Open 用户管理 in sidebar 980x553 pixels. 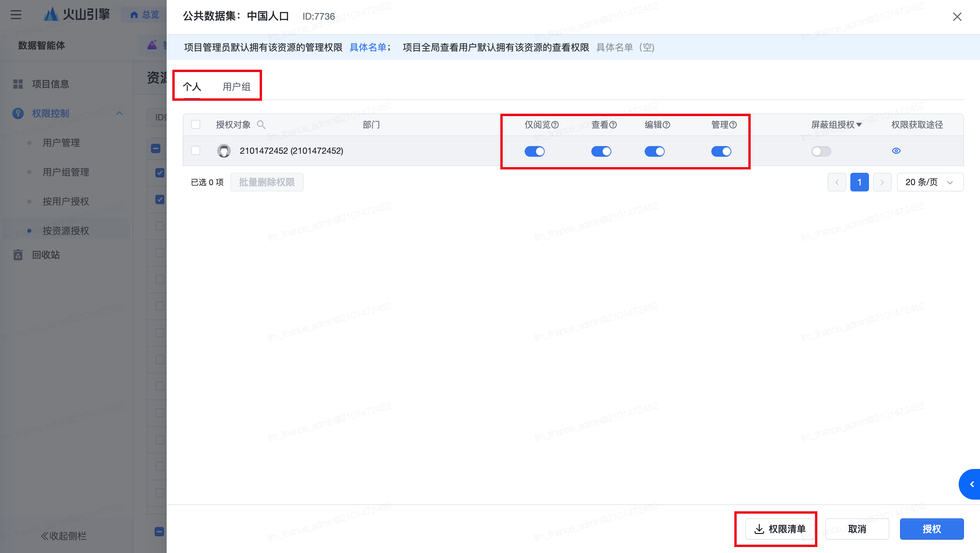click(x=61, y=143)
